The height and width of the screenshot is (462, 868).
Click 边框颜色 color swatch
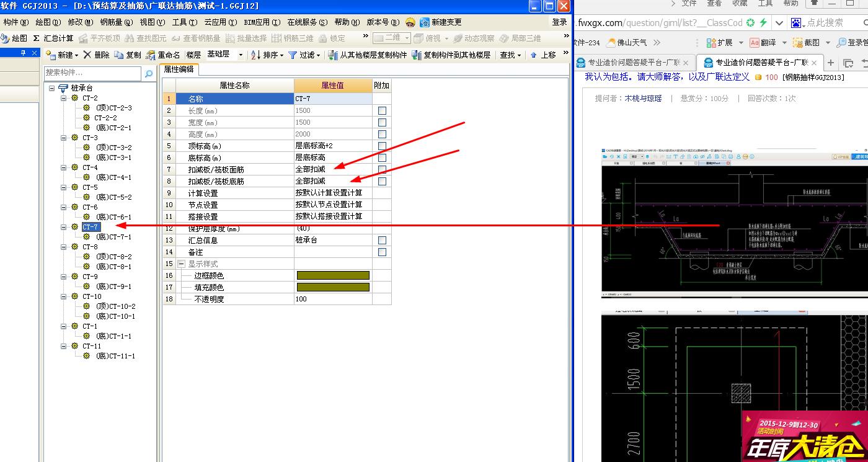pos(333,275)
